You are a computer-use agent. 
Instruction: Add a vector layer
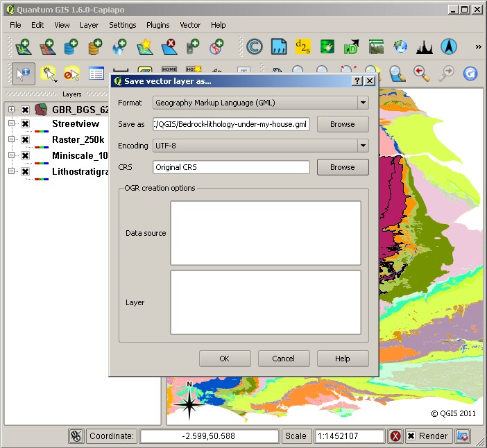[x=24, y=47]
